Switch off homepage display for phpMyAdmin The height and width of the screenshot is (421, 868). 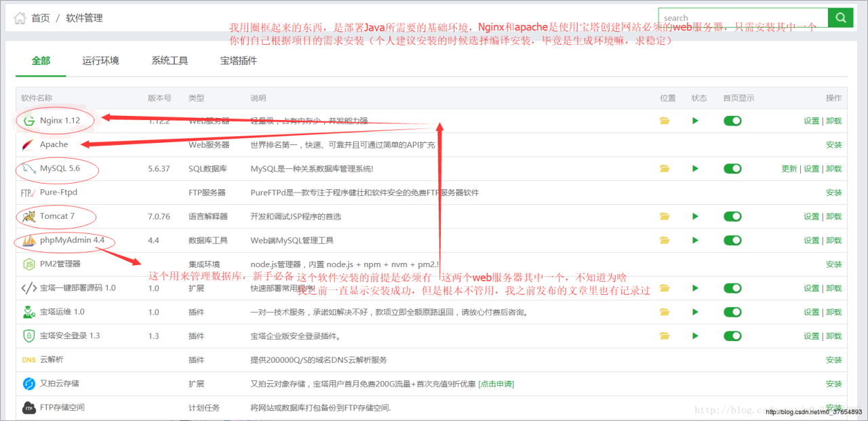732,240
